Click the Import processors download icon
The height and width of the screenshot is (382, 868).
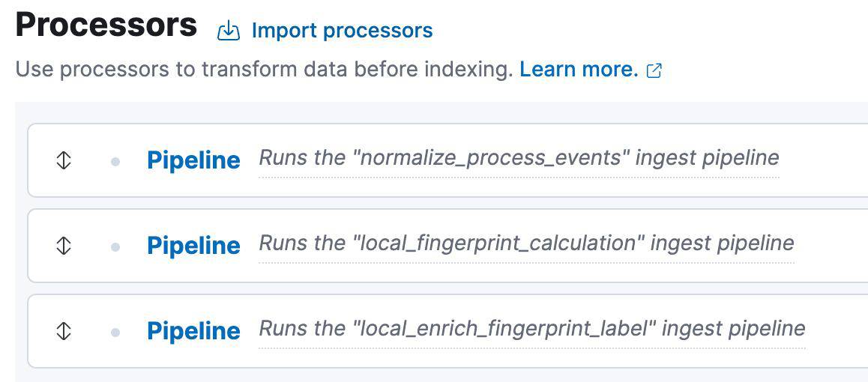pos(228,31)
